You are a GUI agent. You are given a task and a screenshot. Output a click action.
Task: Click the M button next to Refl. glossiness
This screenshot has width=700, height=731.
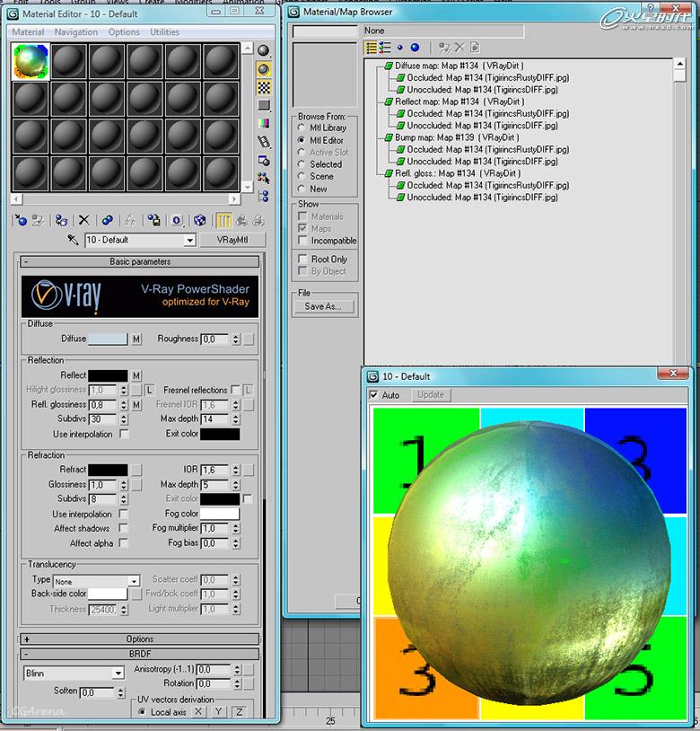(136, 405)
